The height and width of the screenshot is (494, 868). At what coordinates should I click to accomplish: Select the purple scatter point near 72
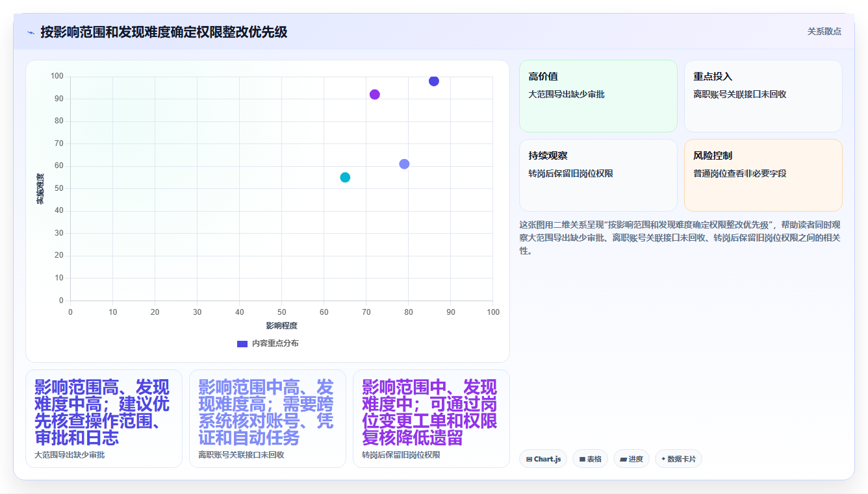coord(375,95)
